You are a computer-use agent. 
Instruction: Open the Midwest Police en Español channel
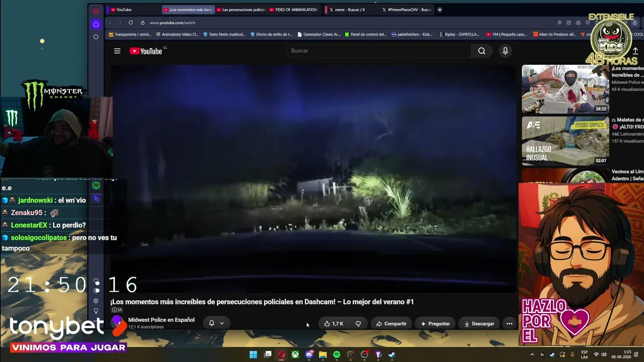tap(162, 320)
